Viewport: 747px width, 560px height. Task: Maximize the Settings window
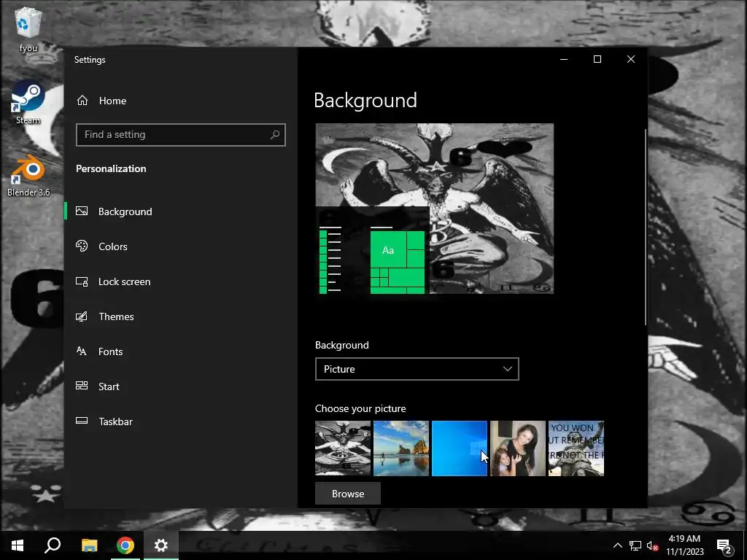pos(597,59)
